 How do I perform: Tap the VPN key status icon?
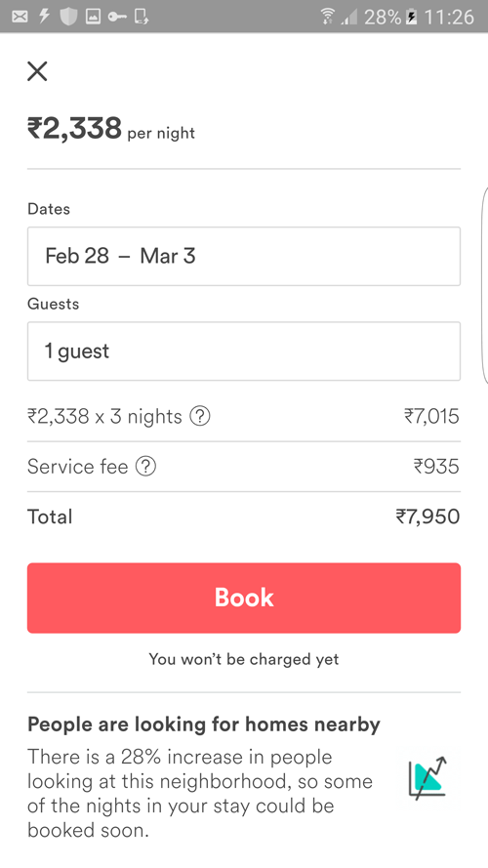[117, 18]
